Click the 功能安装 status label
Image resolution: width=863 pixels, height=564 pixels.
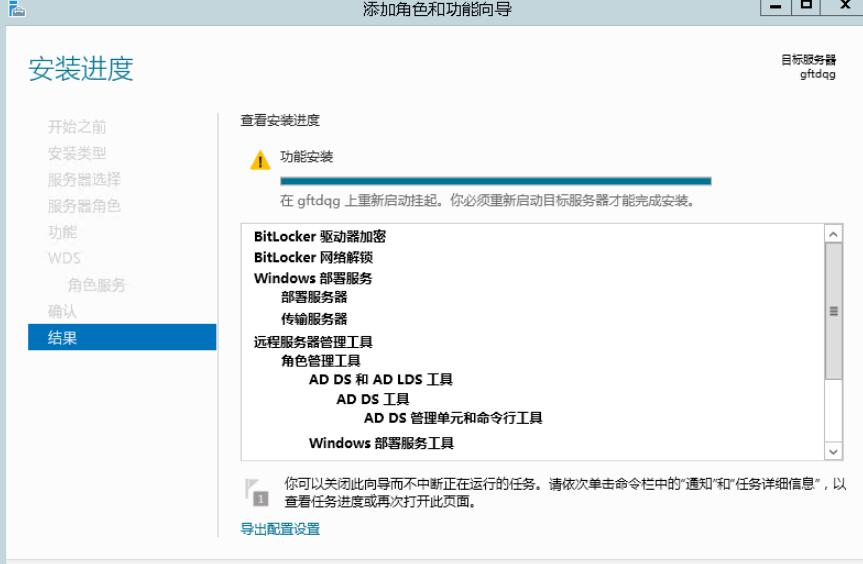pos(307,157)
